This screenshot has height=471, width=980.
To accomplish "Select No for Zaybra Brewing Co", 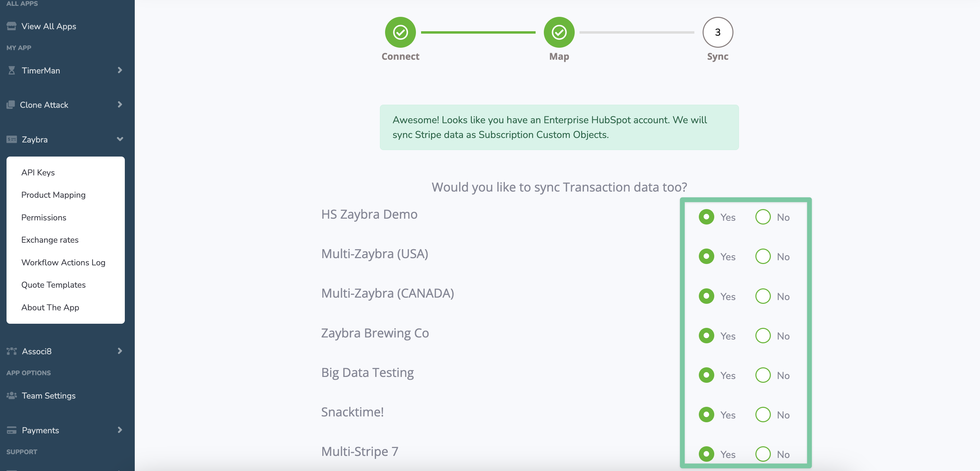I will 763,336.
